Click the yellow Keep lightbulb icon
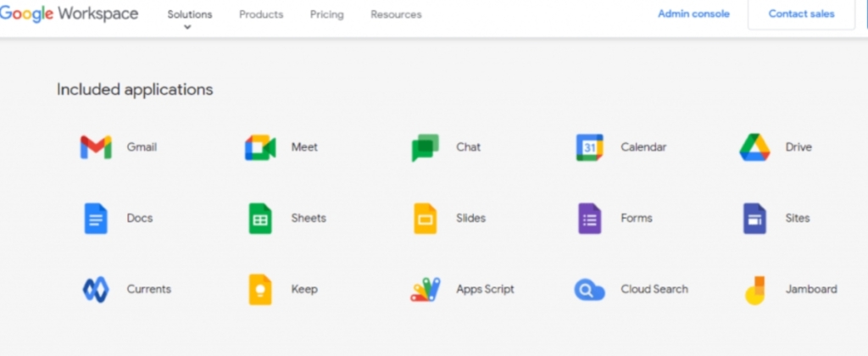Viewport: 868px width, 356px height. tap(260, 290)
